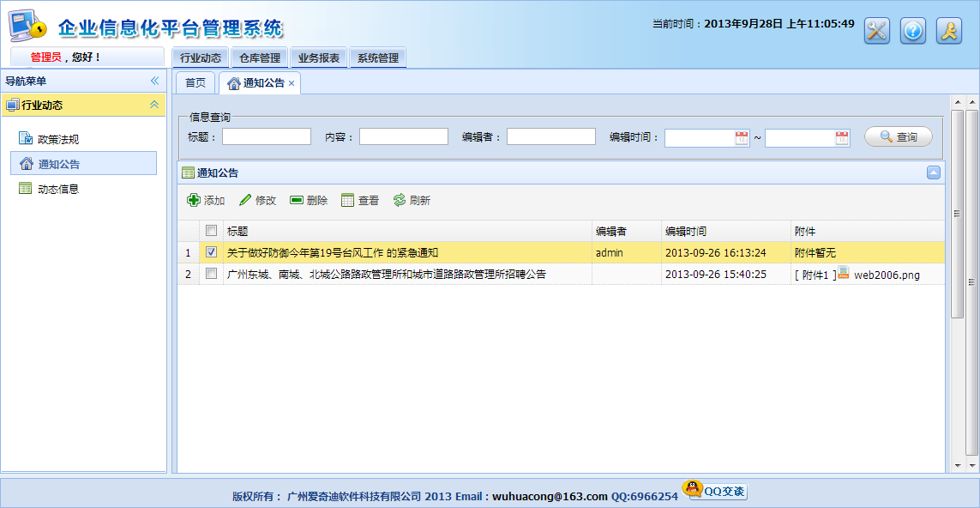Close the 通知公告 tab
This screenshot has width=980, height=508.
coord(292,83)
